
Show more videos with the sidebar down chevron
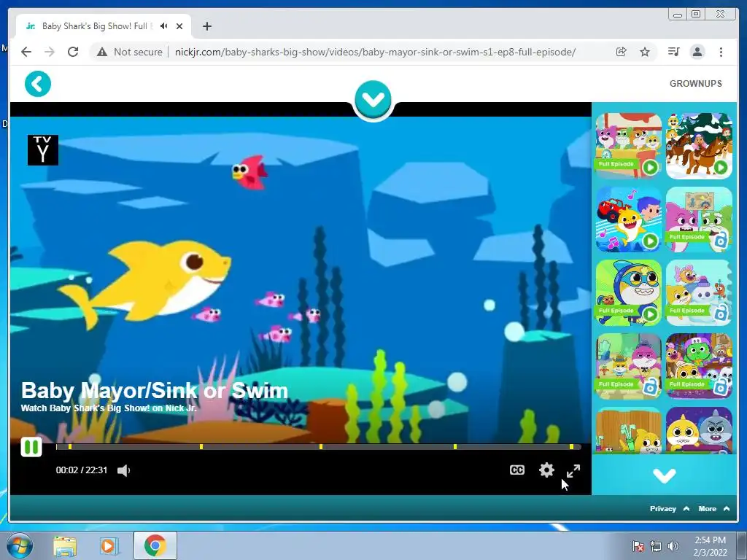(664, 475)
